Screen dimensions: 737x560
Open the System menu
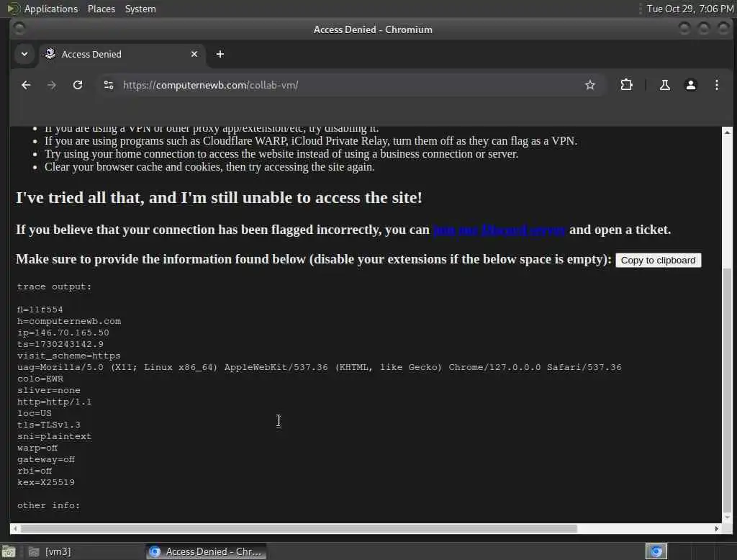[x=140, y=9]
